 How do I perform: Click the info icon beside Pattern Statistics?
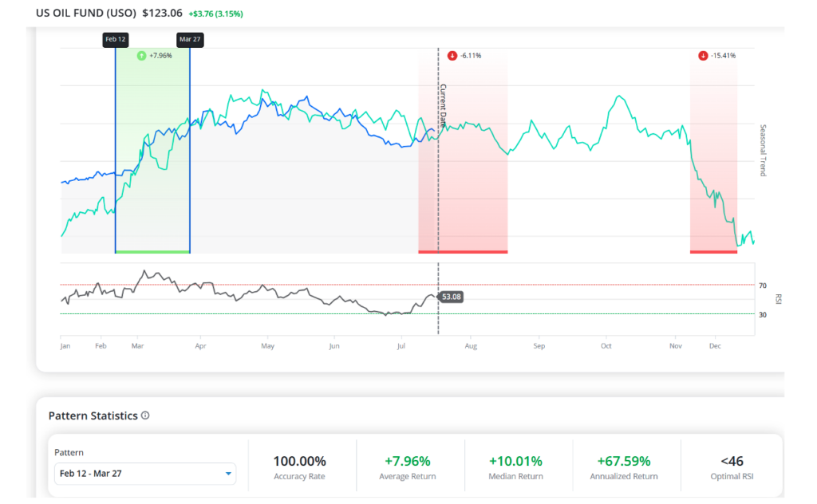[x=145, y=415]
